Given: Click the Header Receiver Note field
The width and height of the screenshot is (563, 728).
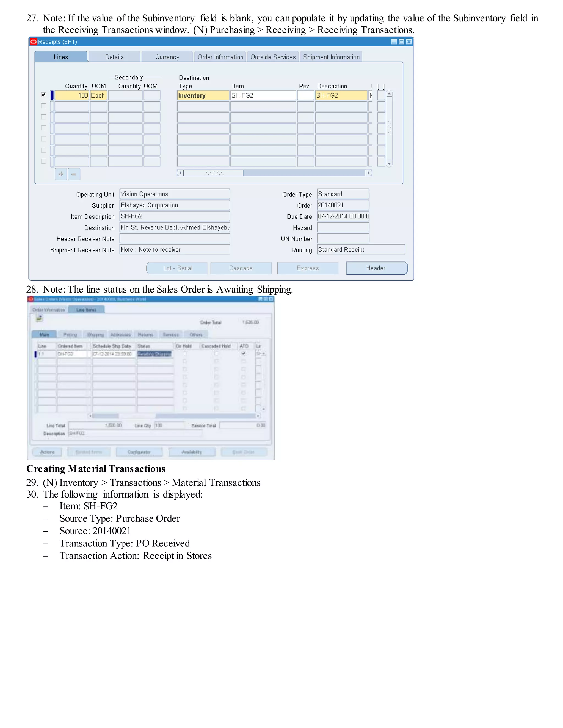Looking at the screenshot, I should (x=175, y=238).
